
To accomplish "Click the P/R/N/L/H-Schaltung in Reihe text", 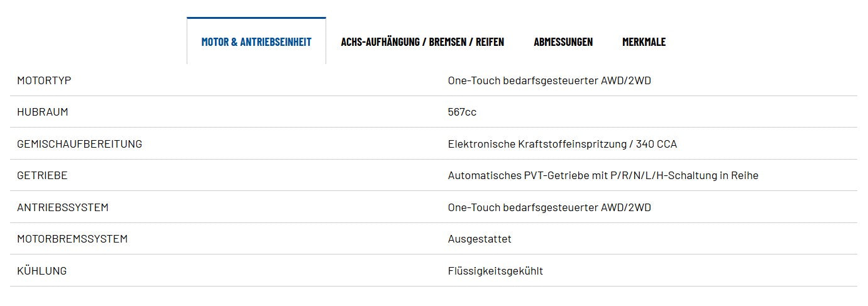I will click(684, 175).
